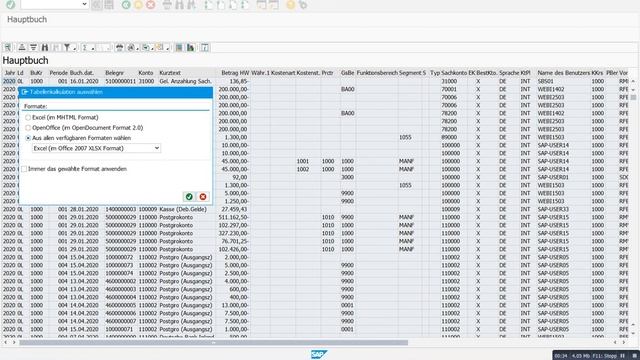640x360 pixels.
Task: Click the Choose Layout icon
Action: pyautogui.click(x=160, y=48)
